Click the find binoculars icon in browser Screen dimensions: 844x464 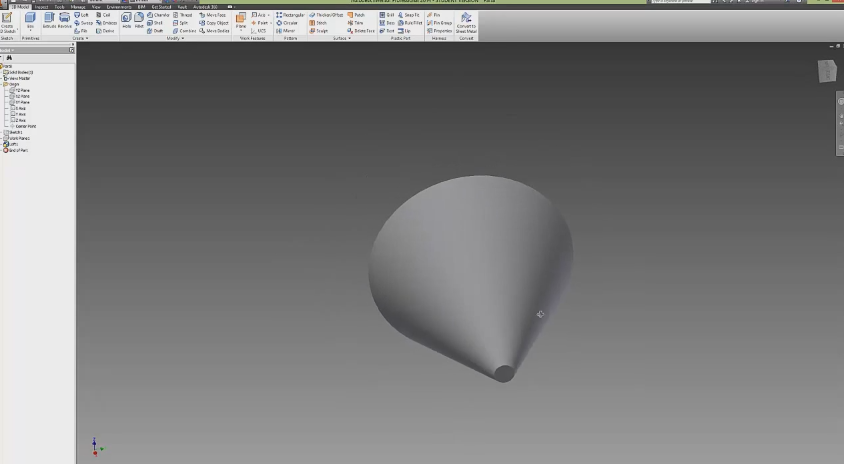[9, 58]
